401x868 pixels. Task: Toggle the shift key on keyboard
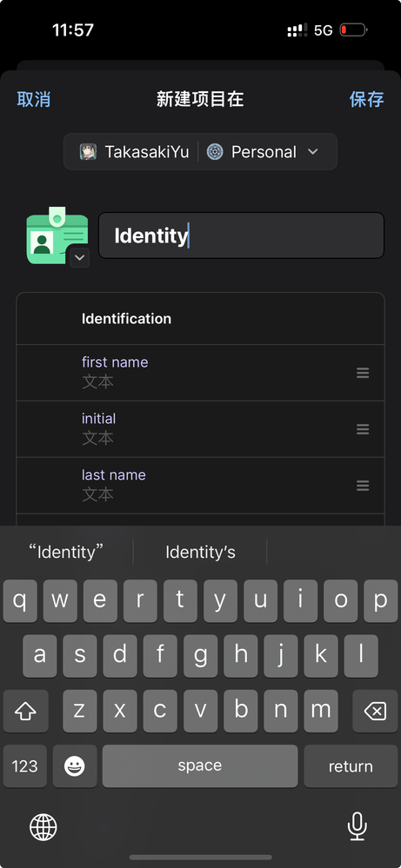click(25, 712)
